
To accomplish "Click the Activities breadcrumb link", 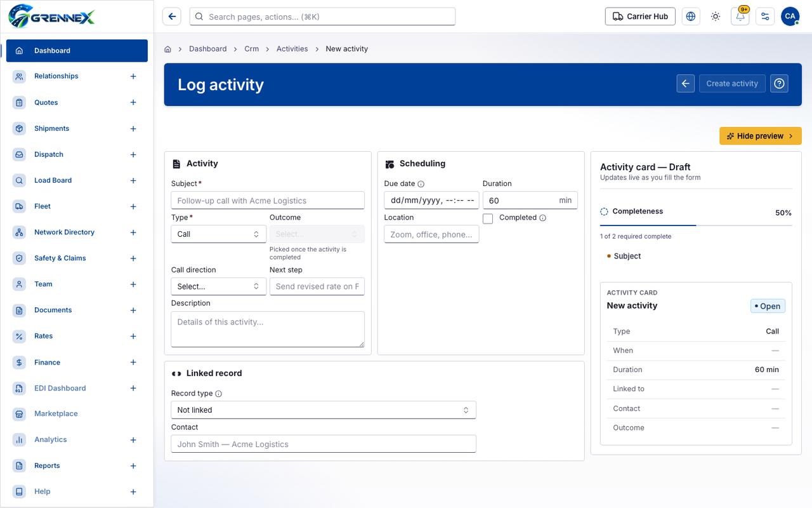I will [x=292, y=49].
